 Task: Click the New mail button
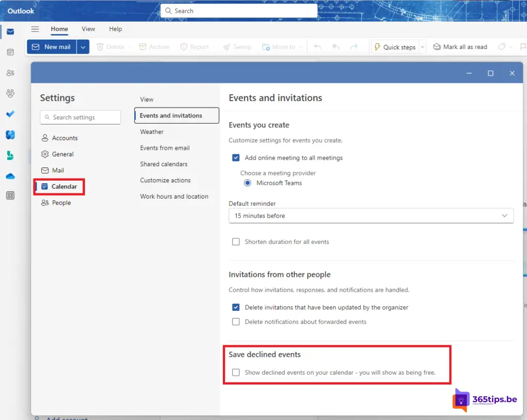(x=51, y=47)
